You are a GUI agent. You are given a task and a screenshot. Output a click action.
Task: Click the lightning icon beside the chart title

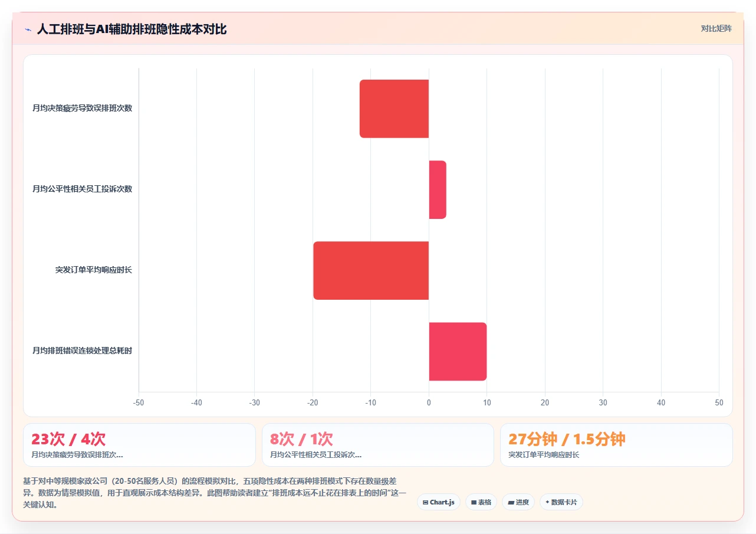(28, 30)
